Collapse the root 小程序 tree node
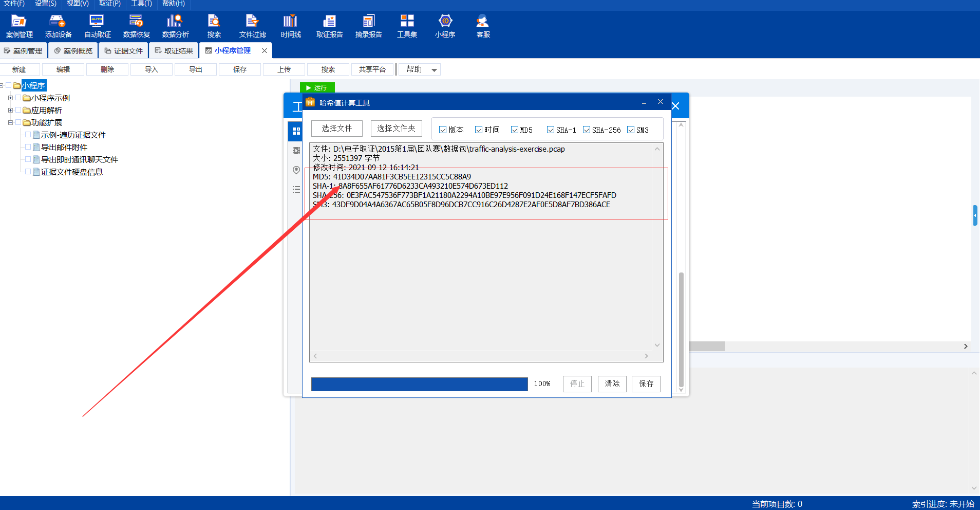Screen dimensions: 980x510 click(x=2, y=85)
